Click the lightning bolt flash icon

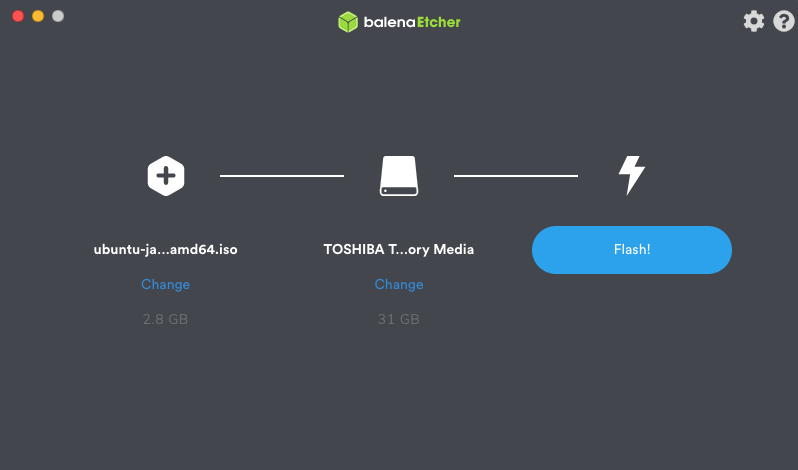tap(632, 175)
